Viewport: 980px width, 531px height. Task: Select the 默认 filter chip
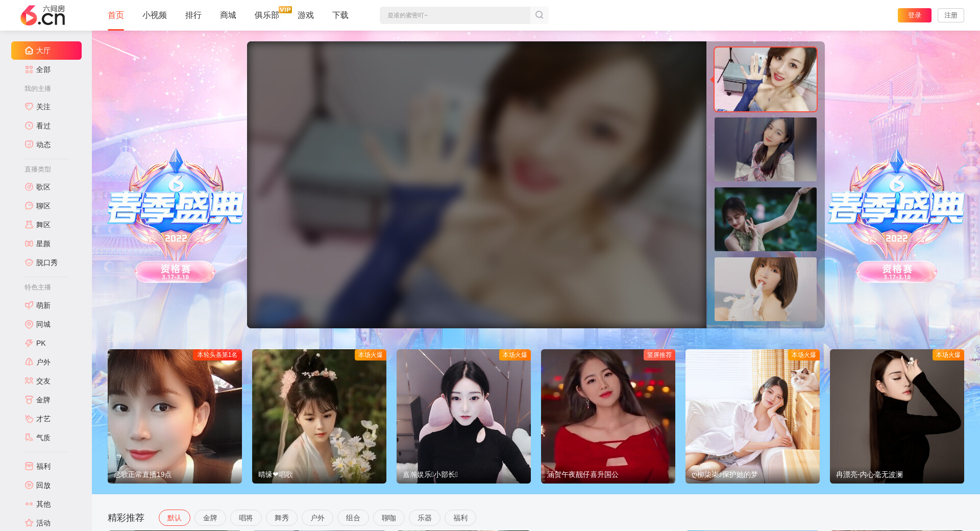click(175, 518)
